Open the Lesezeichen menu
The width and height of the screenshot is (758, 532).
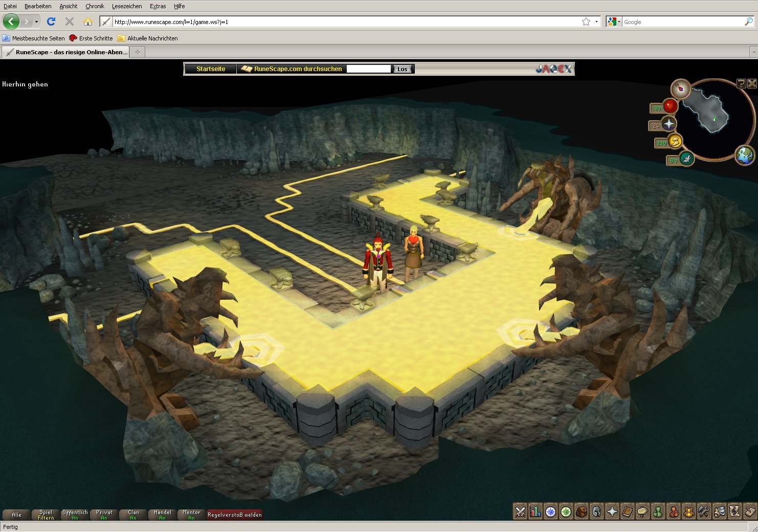click(x=127, y=6)
